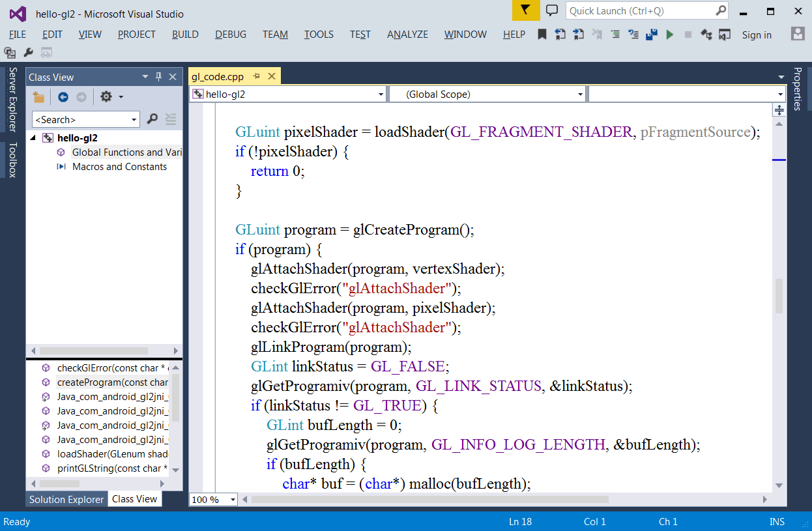This screenshot has width=812, height=531.
Task: Open the ANALYZE menu
Action: 407,35
